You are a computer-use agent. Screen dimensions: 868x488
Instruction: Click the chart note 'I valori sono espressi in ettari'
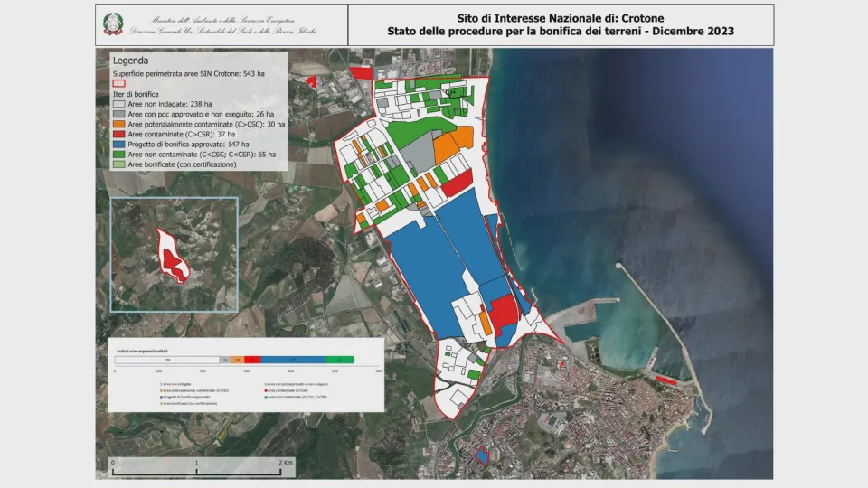[142, 351]
